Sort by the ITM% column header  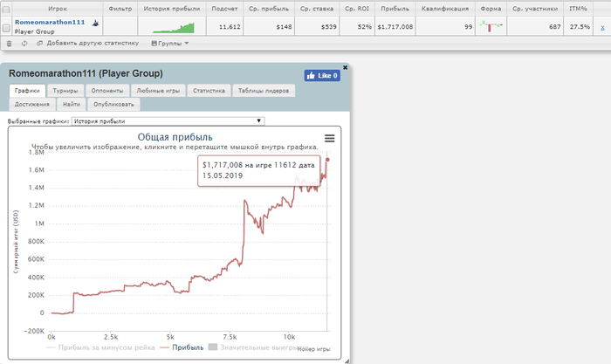click(x=578, y=9)
